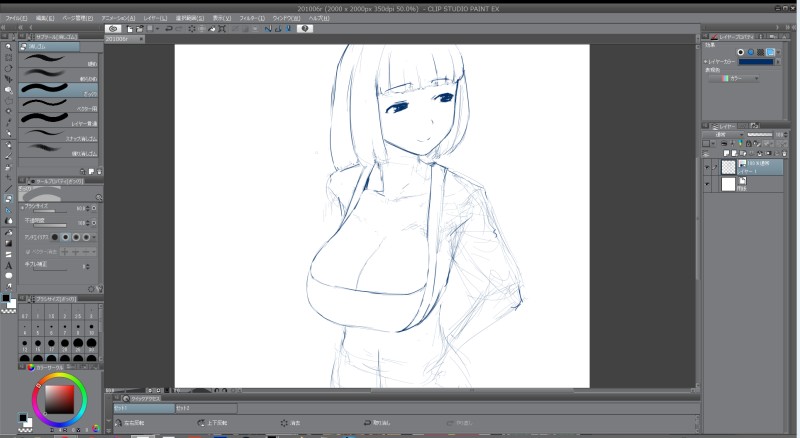
Task: Click New layer folder icon in Layer panel
Action: [743, 153]
